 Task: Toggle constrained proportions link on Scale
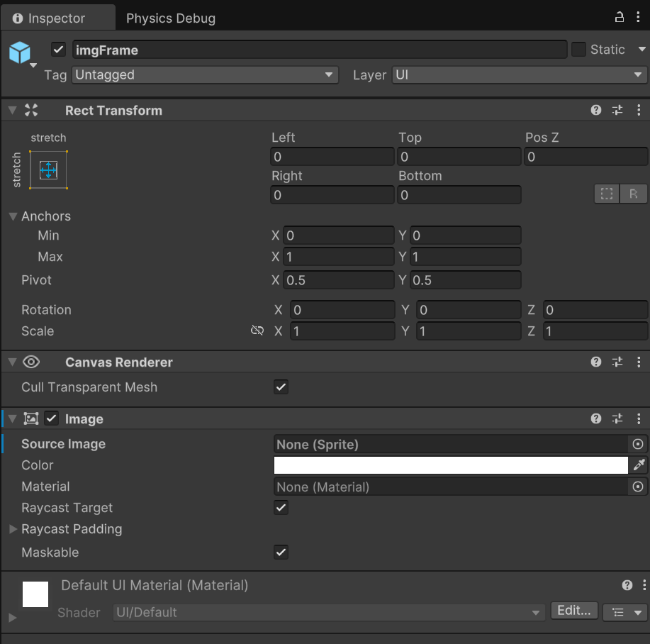(x=257, y=331)
